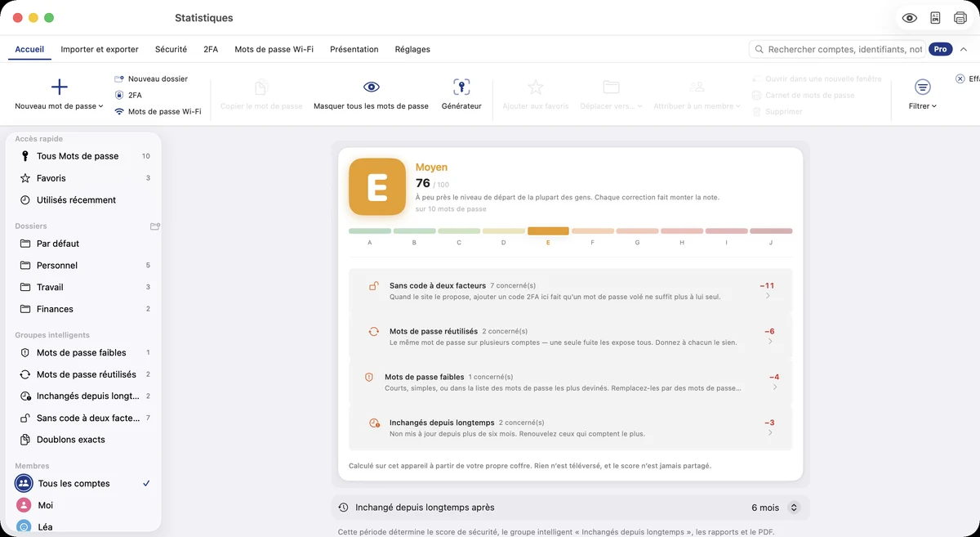Open the Sans code à deux facteurs issue row
Image resolution: width=980 pixels, height=537 pixels.
570,290
